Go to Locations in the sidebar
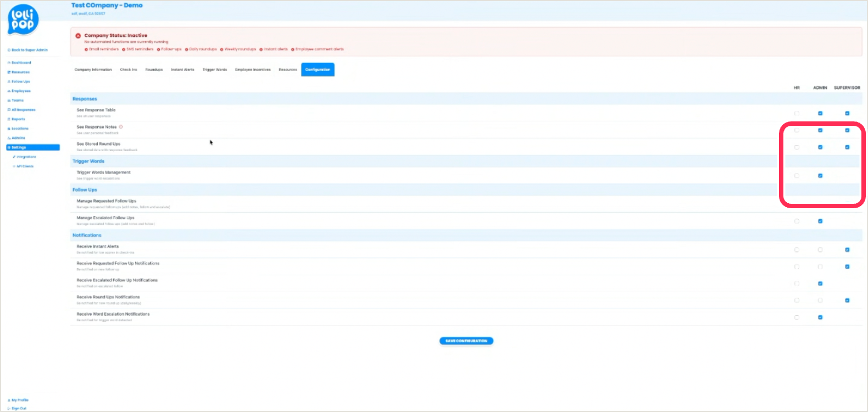The image size is (868, 412). click(18, 129)
